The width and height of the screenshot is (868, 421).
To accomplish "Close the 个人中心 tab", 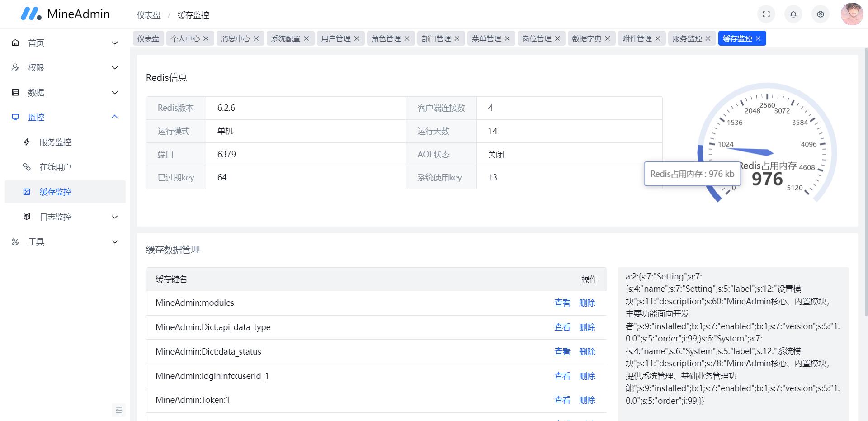I will click(206, 38).
